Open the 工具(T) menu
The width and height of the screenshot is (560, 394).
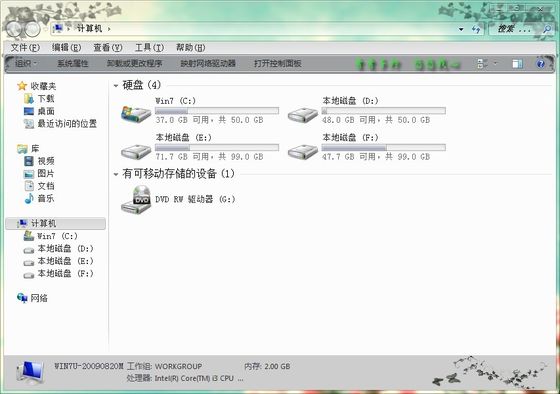(149, 48)
